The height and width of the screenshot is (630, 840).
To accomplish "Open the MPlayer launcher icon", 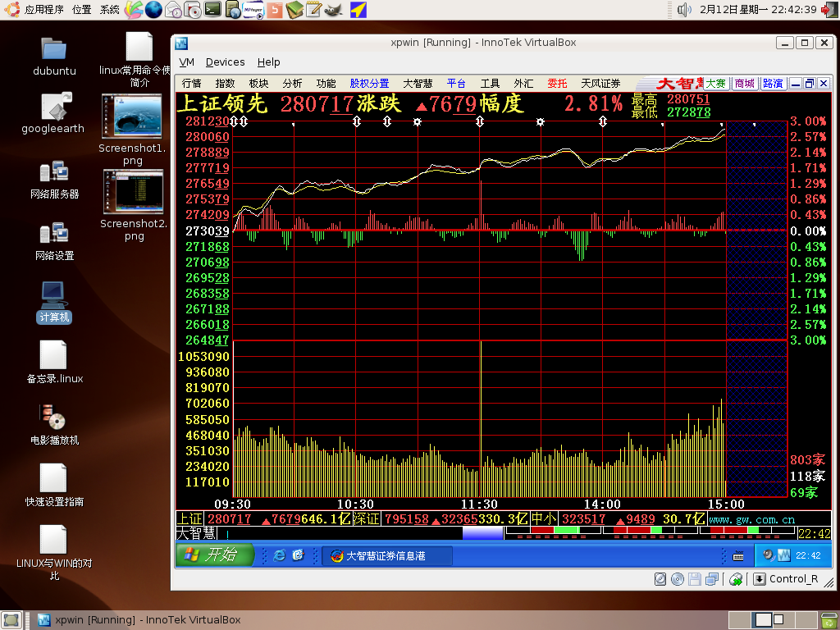I will [253, 9].
